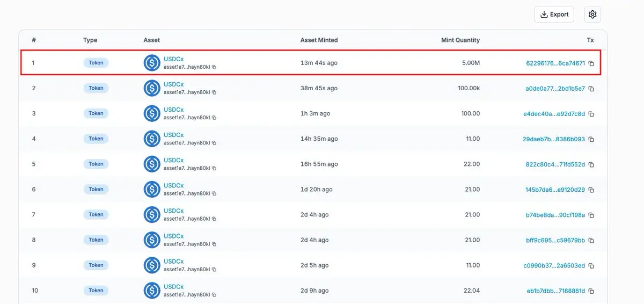Screen dimensions: 644x304
Task: Click the 2d 9h ago timestamp
Action: point(314,291)
